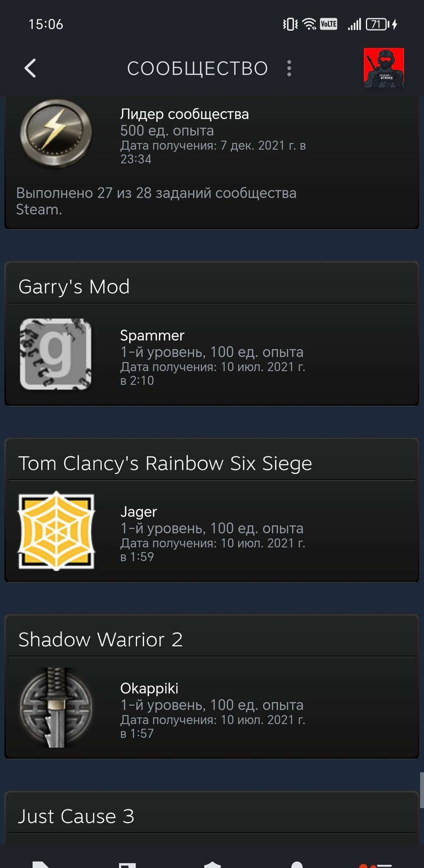
Task: Open the Just Cause 3 section title
Action: tap(76, 816)
